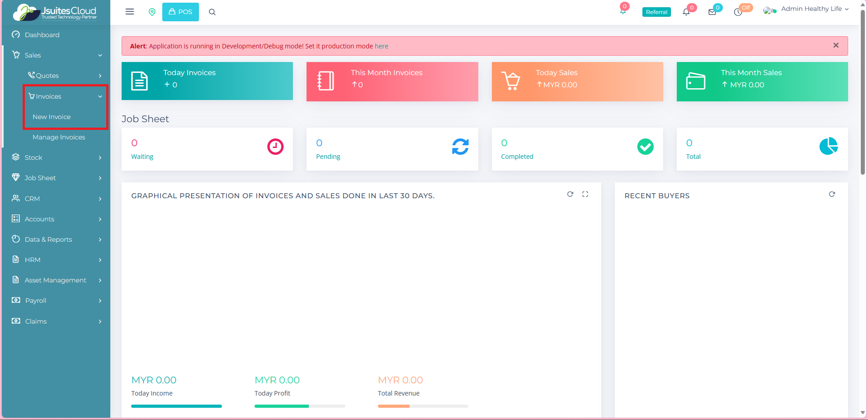Click the green location pin icon
The image size is (868, 420).
point(152,12)
